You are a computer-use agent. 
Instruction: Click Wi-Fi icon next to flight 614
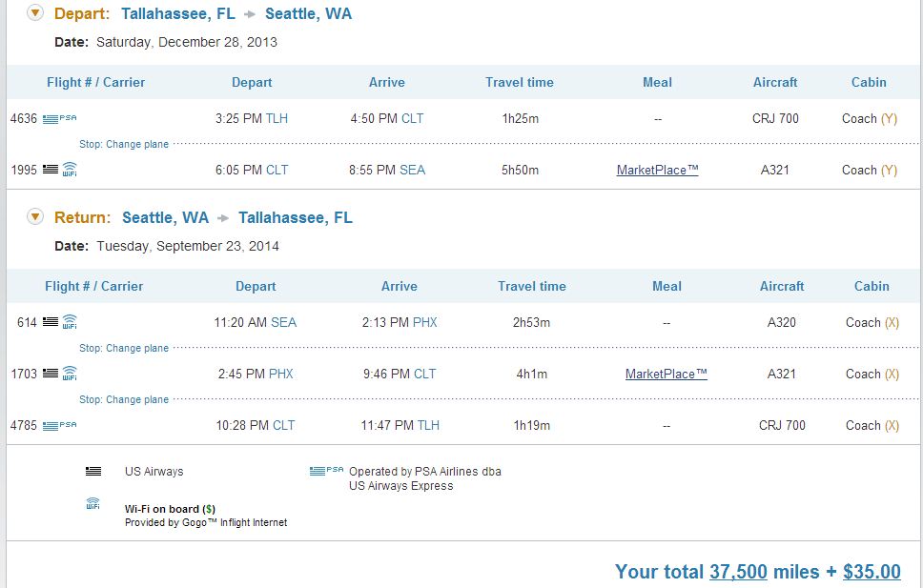(x=70, y=322)
